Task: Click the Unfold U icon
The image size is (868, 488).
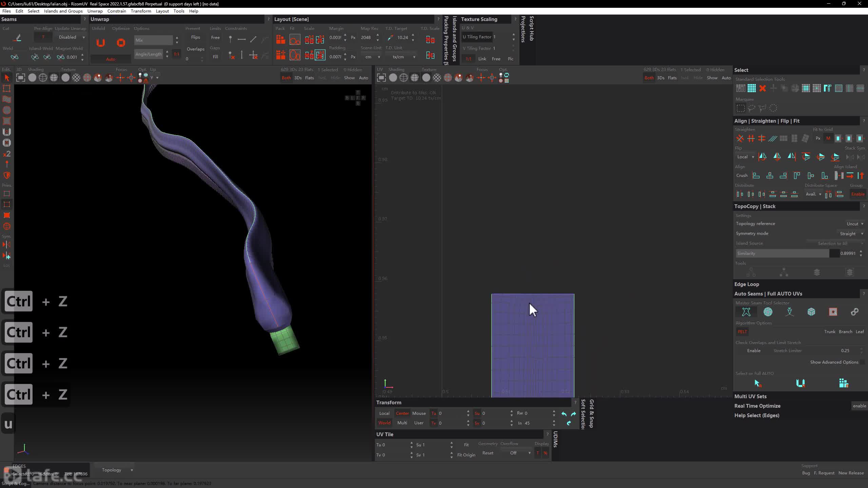Action: pyautogui.click(x=100, y=42)
